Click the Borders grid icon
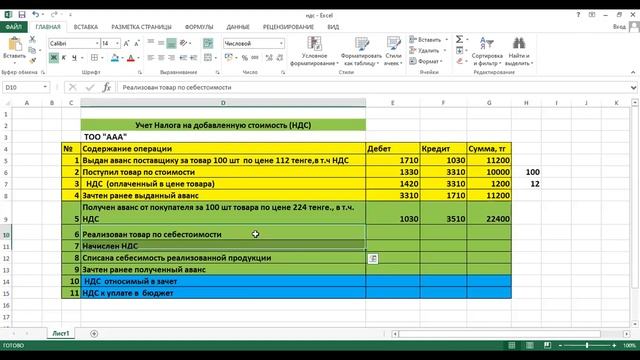This screenshot has width=640, height=360. pos(94,58)
